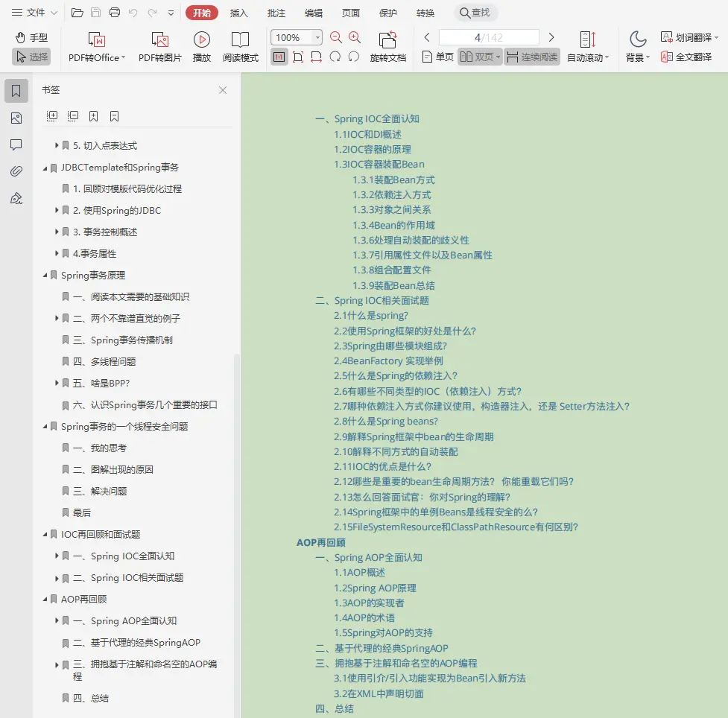Open the thumbnail sidebar panel icon

[16, 118]
